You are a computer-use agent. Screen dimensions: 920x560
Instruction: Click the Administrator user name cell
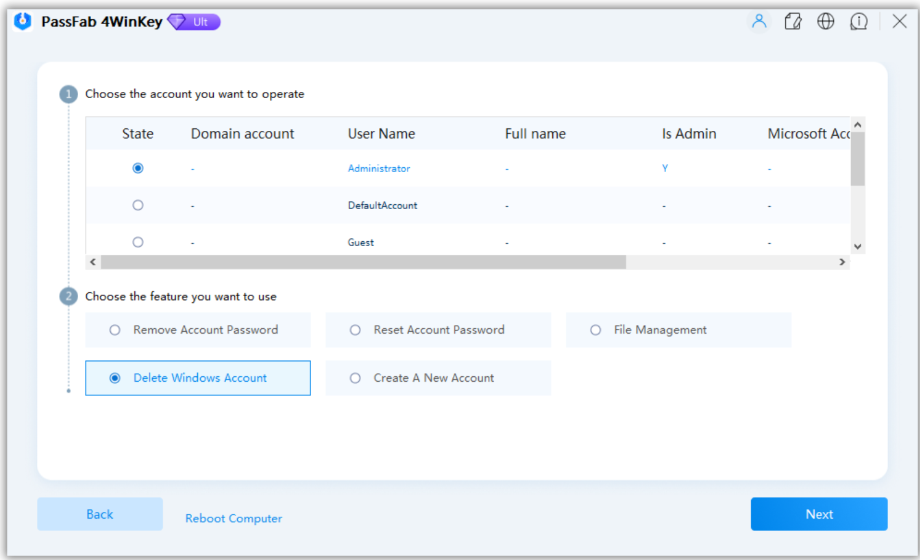pyautogui.click(x=379, y=168)
